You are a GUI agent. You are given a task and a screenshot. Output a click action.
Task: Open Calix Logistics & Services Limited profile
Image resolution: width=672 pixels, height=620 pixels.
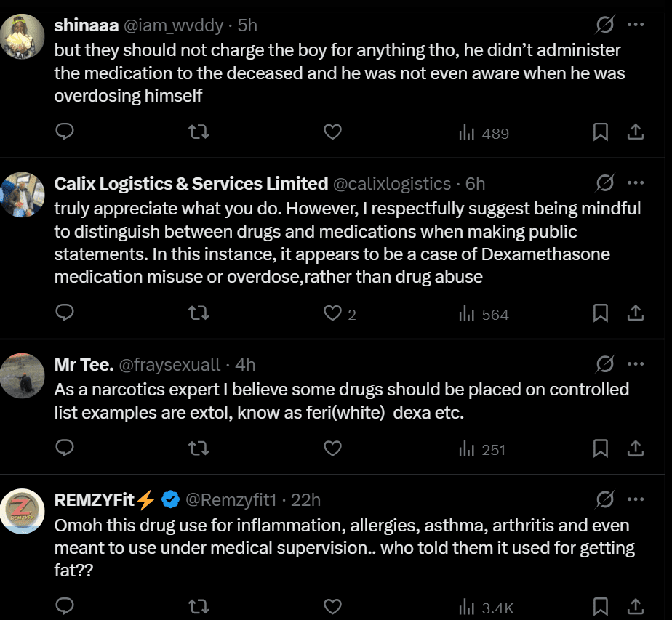[x=191, y=184]
